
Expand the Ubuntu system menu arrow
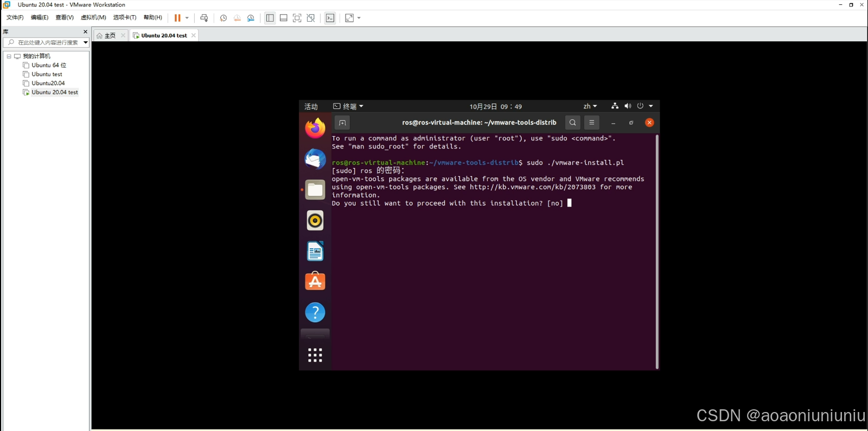[651, 106]
